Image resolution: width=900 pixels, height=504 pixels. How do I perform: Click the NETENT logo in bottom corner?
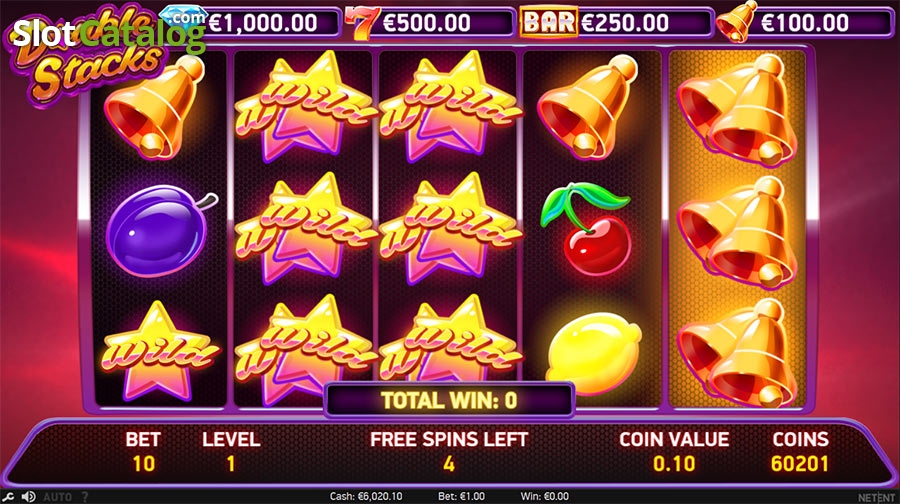coord(876,497)
